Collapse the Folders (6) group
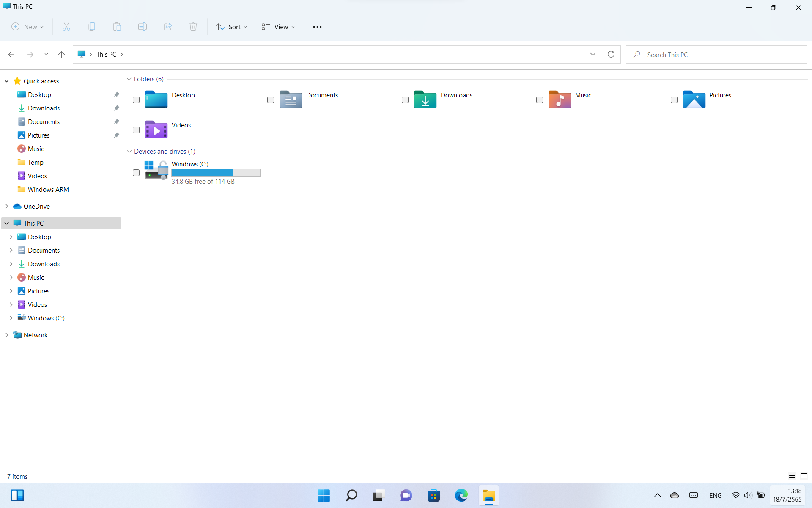The width and height of the screenshot is (812, 508). (x=129, y=79)
